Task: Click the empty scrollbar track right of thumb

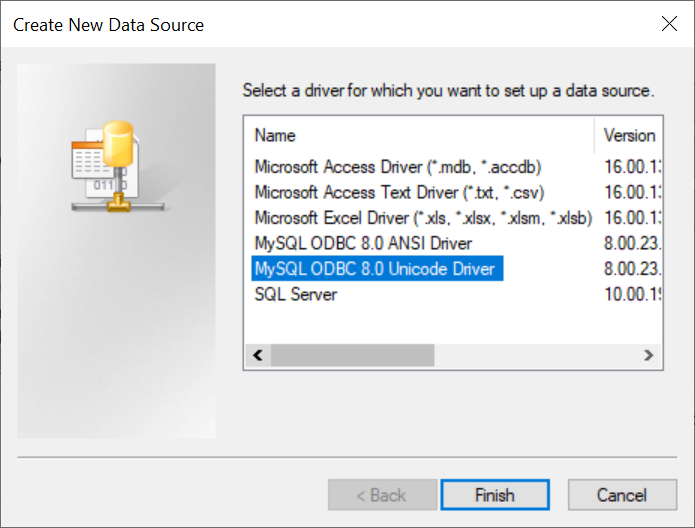Action: pyautogui.click(x=535, y=355)
